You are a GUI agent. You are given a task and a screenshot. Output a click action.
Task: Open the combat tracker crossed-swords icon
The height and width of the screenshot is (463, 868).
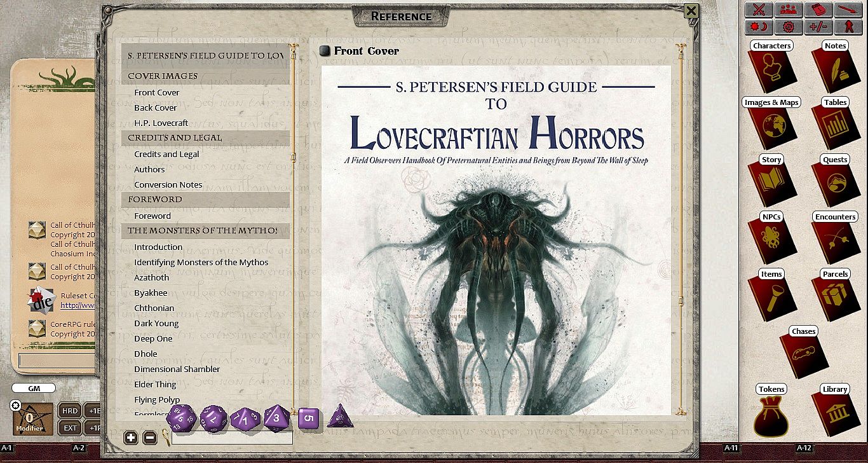[x=758, y=10]
